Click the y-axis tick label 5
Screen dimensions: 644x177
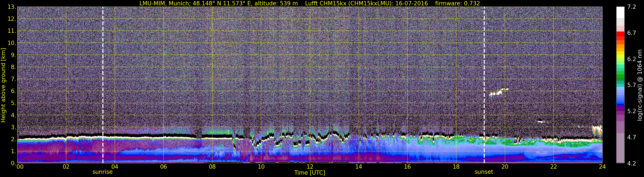tap(13, 103)
